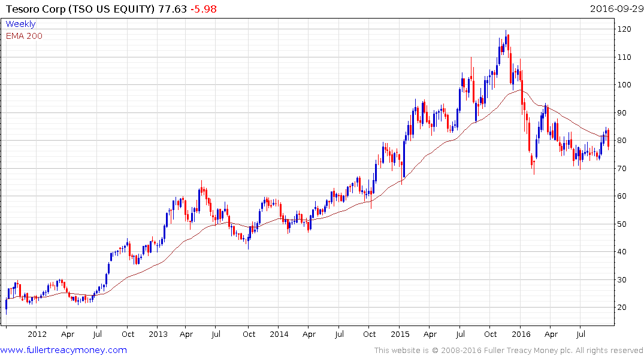Open the www.fullertreacymoney.com link

click(64, 351)
